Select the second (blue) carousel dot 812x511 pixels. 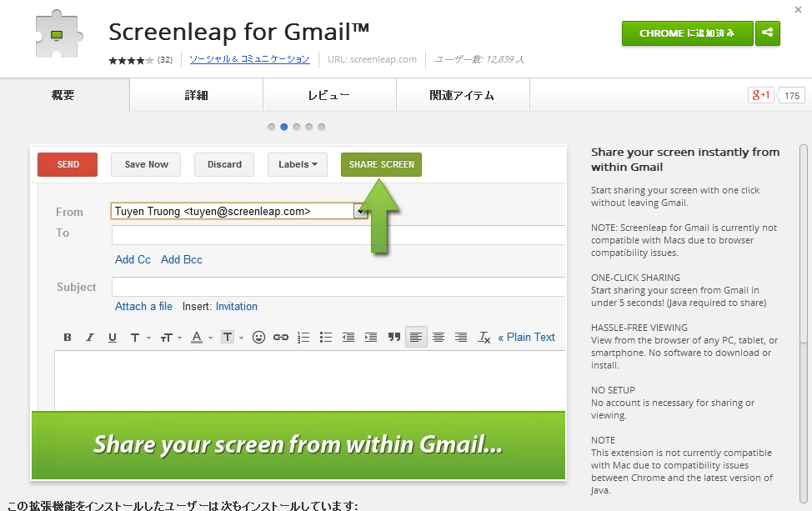click(x=283, y=127)
